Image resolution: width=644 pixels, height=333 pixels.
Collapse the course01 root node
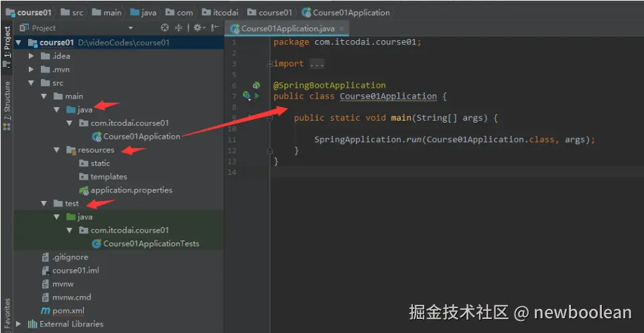coord(19,43)
